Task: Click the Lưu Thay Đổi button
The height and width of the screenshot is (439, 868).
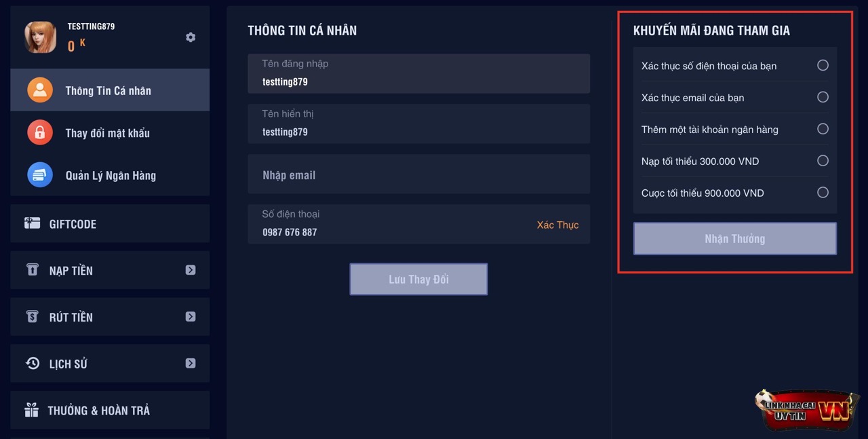Action: 418,279
